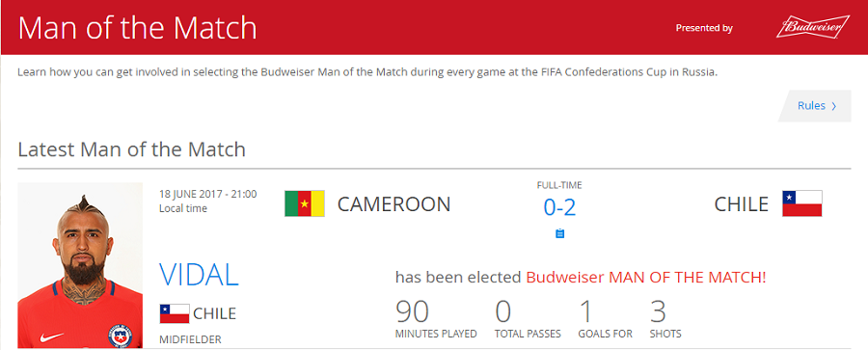Select the CAMEROON team name
This screenshot has height=350, width=868.
tap(394, 204)
